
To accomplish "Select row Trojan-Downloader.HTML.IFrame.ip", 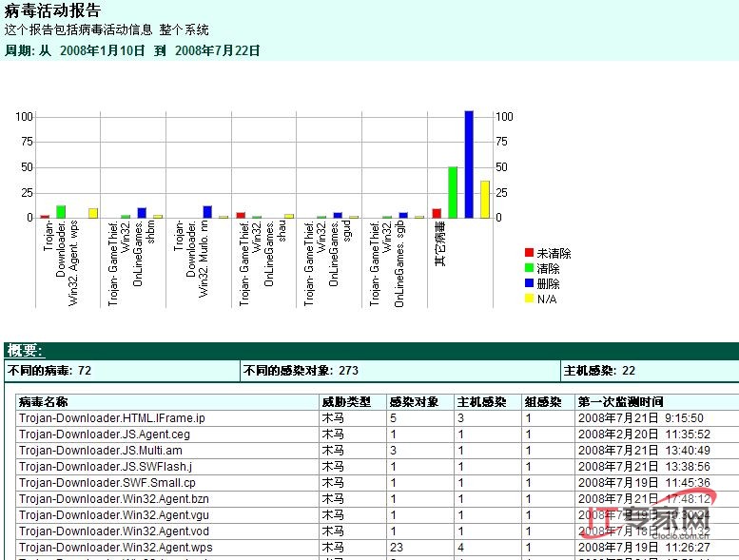I will point(377,418).
